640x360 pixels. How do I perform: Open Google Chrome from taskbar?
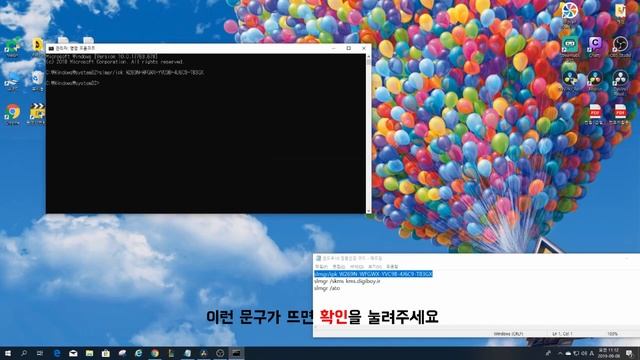point(155,353)
